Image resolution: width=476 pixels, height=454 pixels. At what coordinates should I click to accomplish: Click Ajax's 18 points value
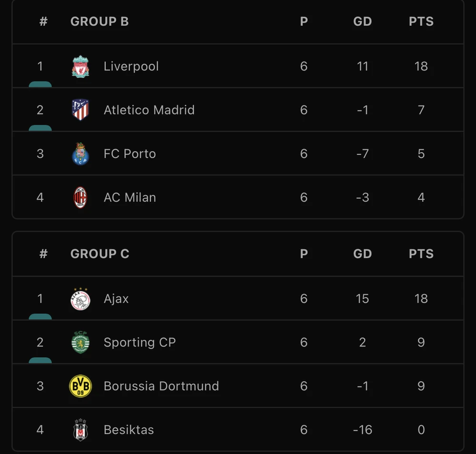[421, 299]
